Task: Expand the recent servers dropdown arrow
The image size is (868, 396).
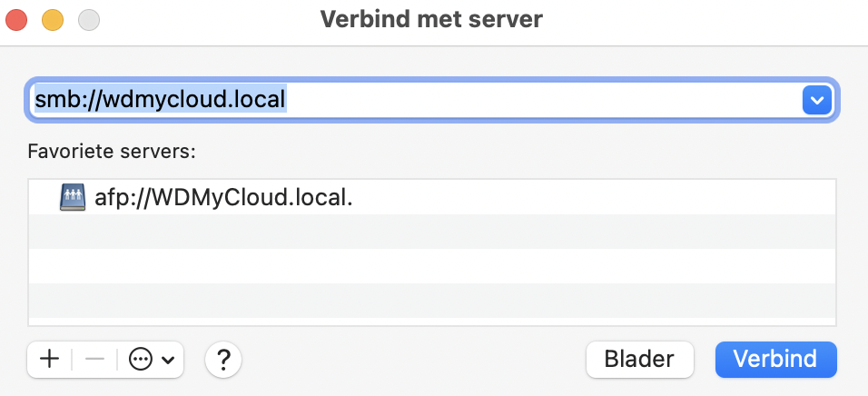Action: coord(817,100)
